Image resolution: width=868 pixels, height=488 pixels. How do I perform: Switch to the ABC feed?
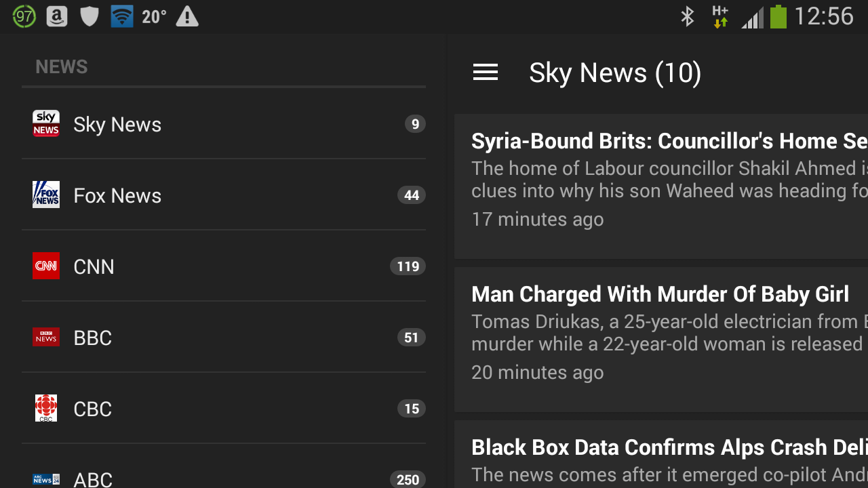[x=224, y=466]
